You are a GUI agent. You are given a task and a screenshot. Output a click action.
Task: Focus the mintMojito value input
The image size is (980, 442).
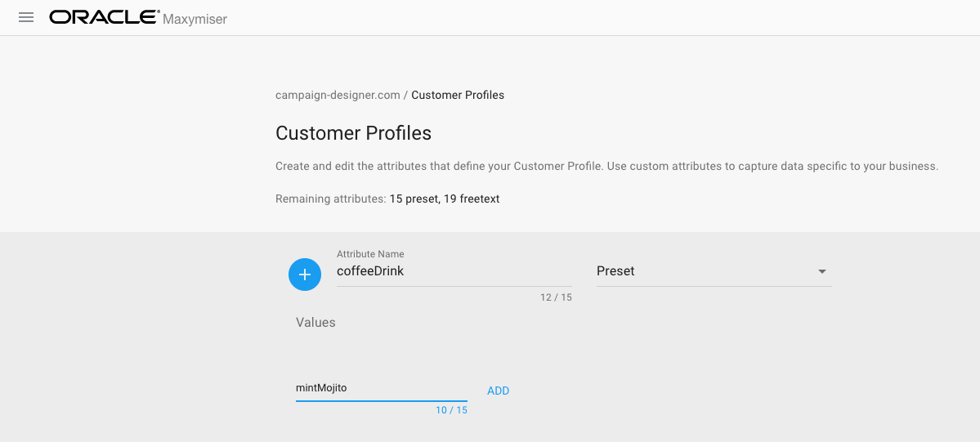pos(381,388)
